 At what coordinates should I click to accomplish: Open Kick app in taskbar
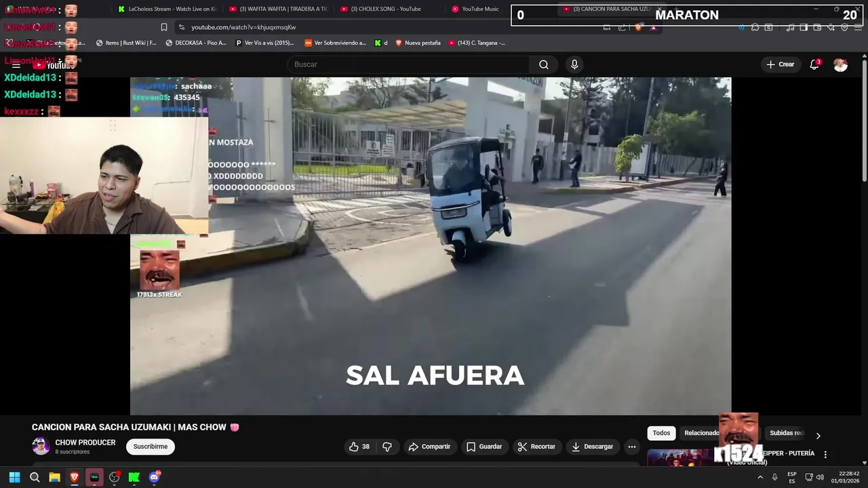(134, 477)
